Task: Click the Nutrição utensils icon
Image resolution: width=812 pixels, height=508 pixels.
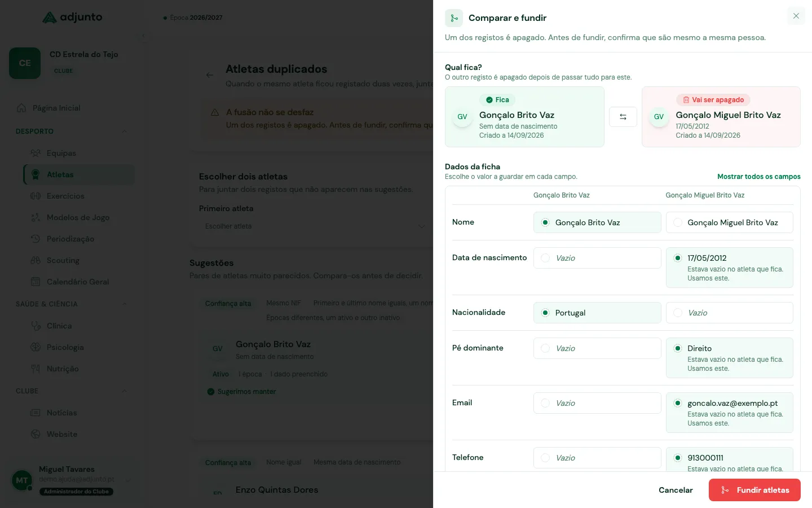Action: click(36, 369)
